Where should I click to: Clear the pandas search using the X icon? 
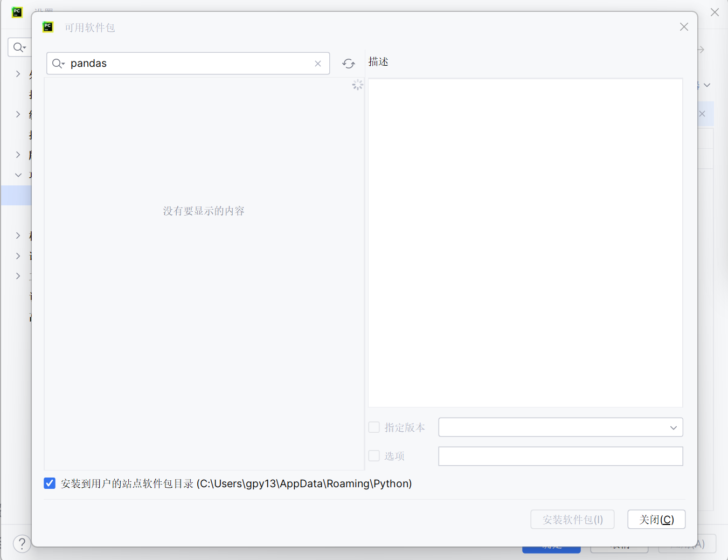318,63
